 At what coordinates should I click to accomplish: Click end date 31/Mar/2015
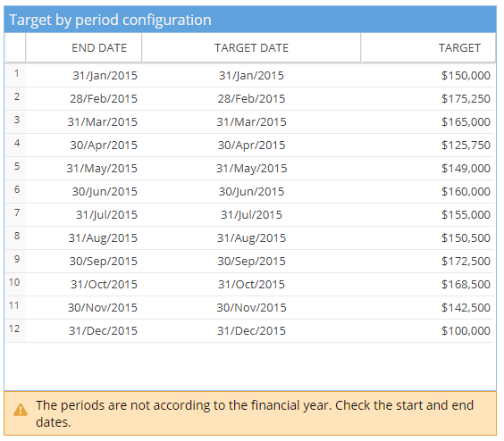102,122
